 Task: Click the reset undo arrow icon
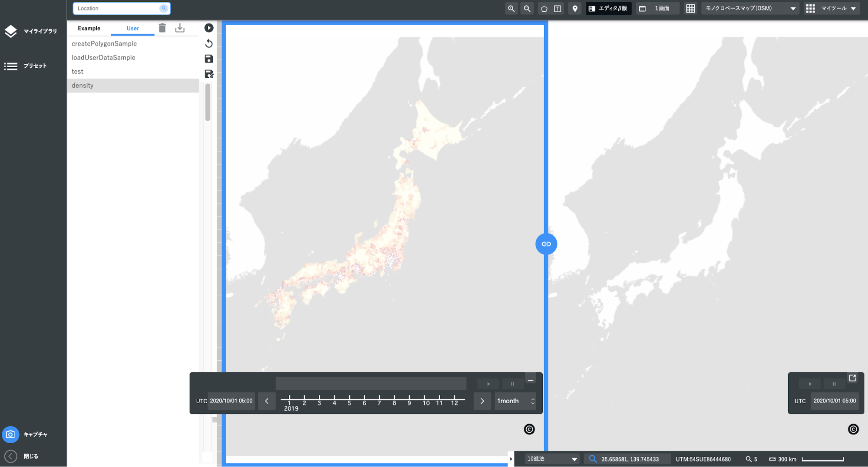(209, 43)
